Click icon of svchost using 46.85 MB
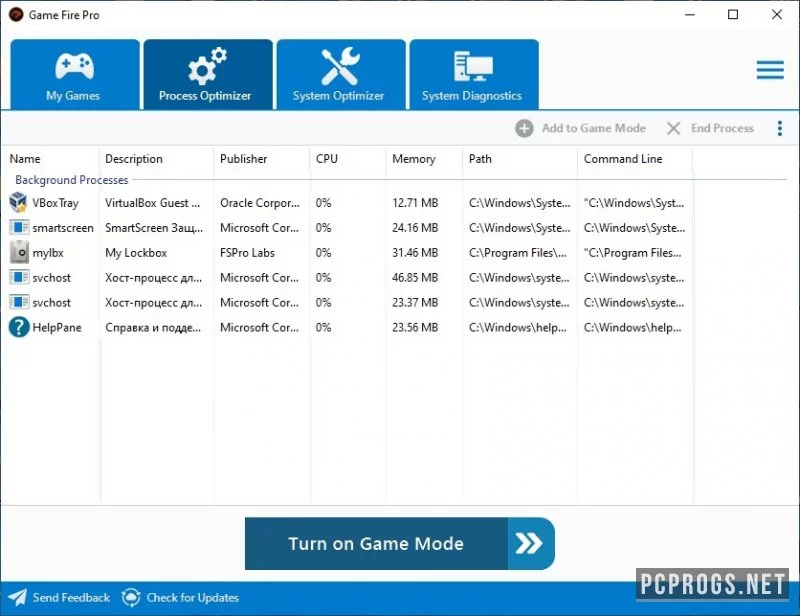 coord(19,277)
